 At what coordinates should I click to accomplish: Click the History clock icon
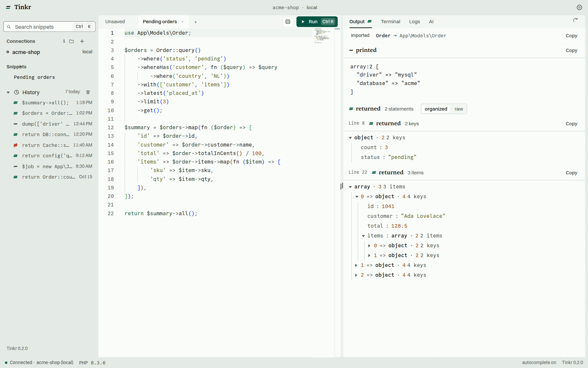pyautogui.click(x=17, y=92)
